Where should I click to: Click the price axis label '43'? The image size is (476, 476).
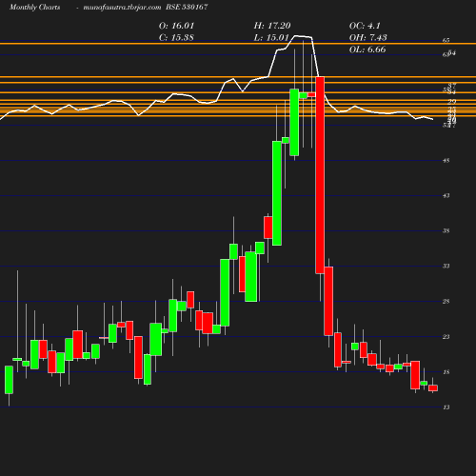446,196
